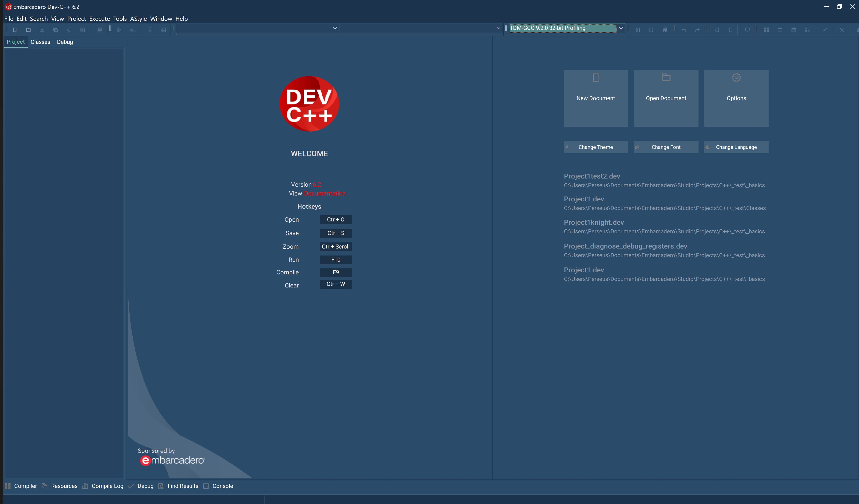
Task: Open the red Documentation link
Action: (324, 193)
